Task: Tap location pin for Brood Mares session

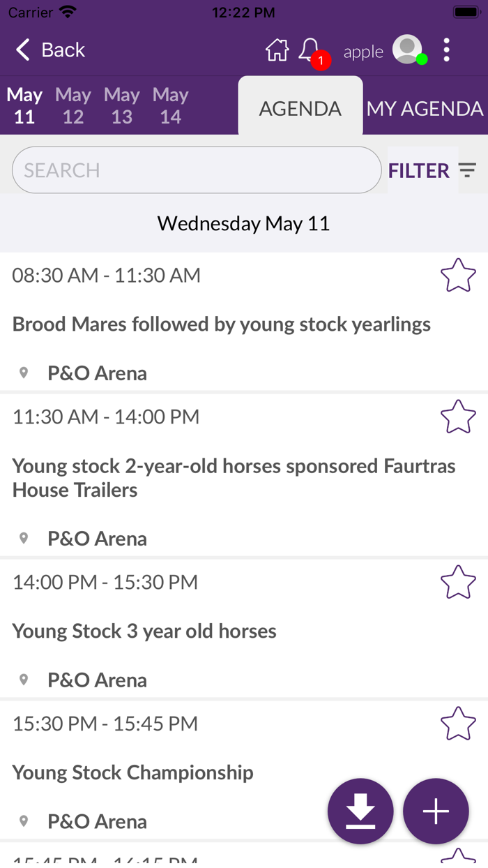Action: pos(24,373)
